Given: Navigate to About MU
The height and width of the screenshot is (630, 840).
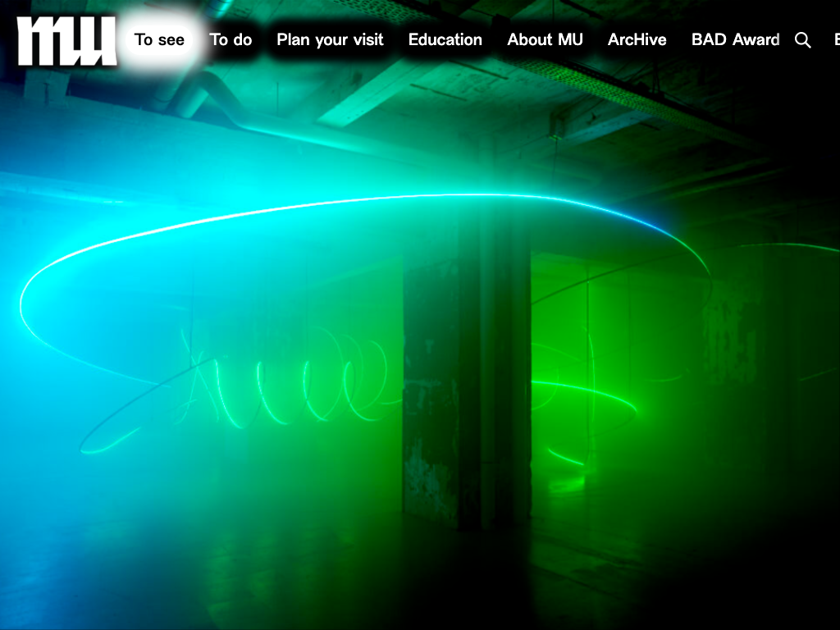Looking at the screenshot, I should pyautogui.click(x=545, y=40).
